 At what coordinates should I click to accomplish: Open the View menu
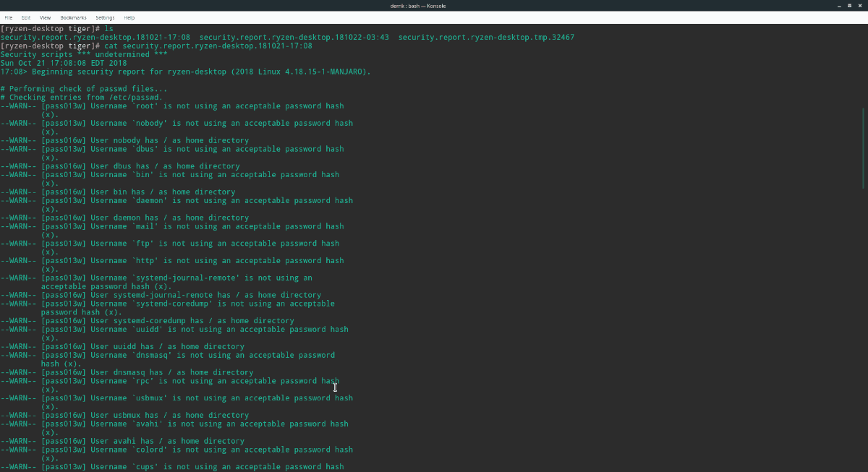click(x=45, y=17)
